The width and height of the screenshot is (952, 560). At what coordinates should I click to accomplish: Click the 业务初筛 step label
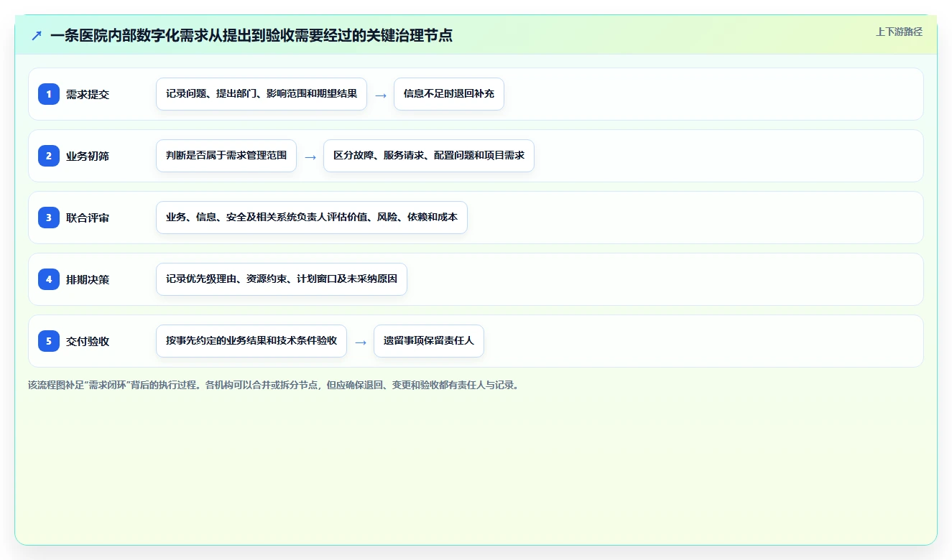[x=88, y=156]
